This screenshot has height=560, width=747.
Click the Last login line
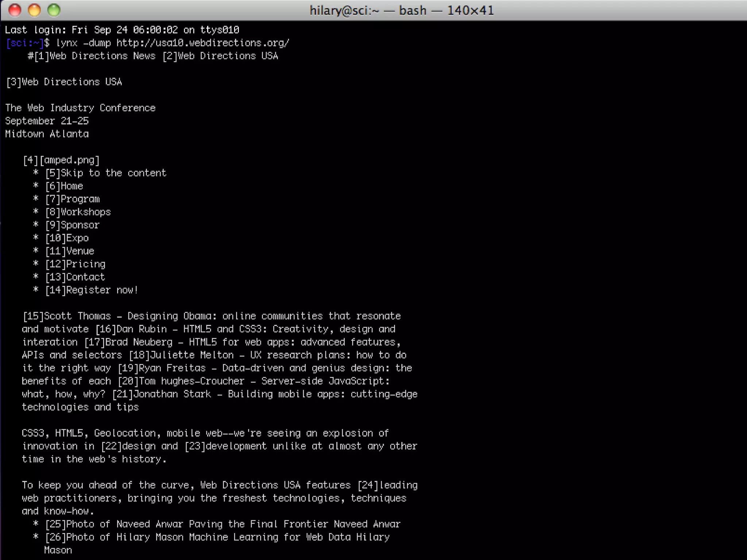(122, 30)
